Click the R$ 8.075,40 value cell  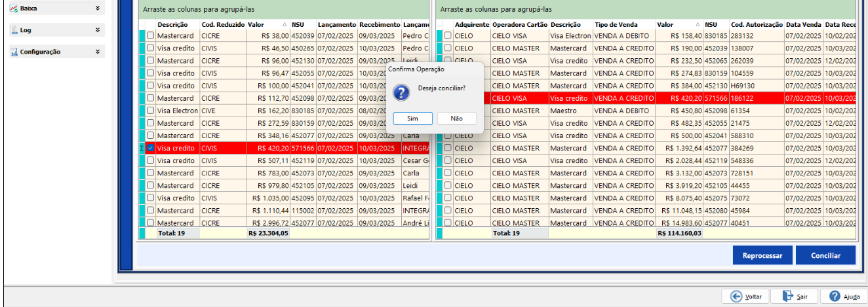[679, 198]
